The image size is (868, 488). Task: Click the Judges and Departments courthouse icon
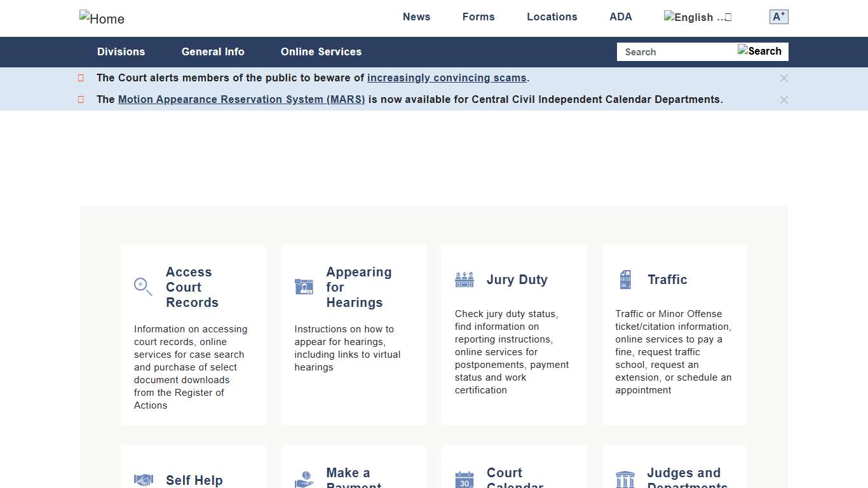click(x=625, y=480)
